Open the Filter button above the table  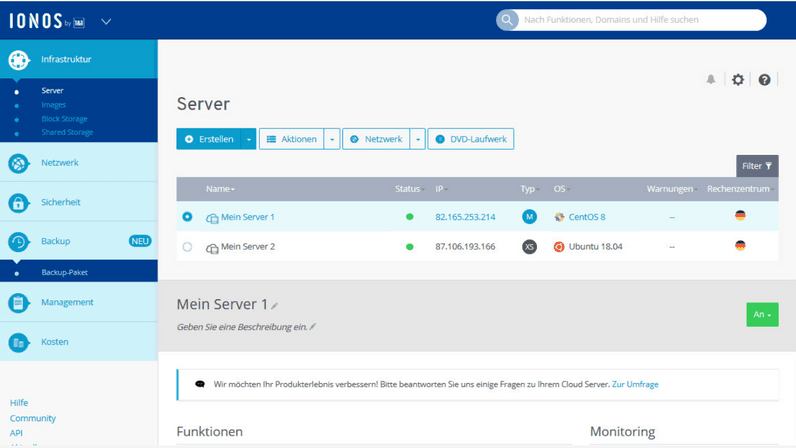[x=757, y=166]
